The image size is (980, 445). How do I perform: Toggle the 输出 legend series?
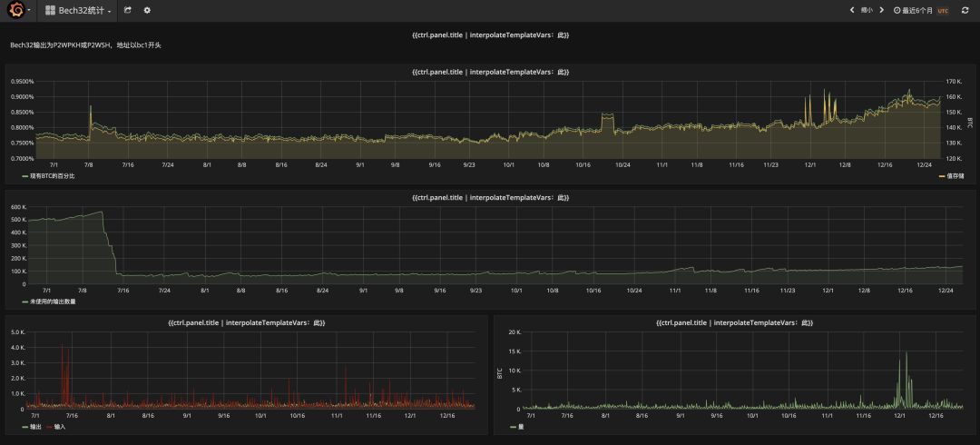pos(35,426)
